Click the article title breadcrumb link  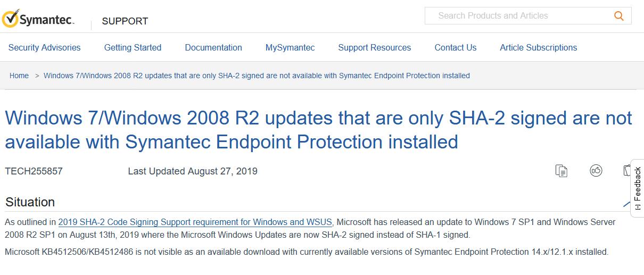(257, 76)
